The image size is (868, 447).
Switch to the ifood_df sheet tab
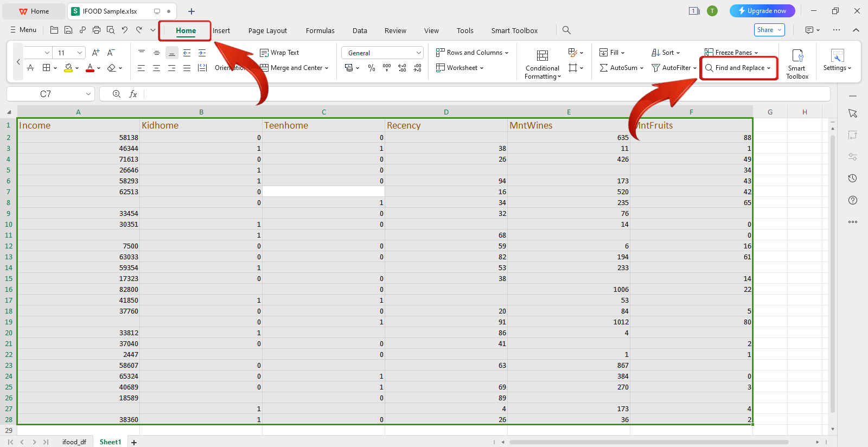(74, 442)
